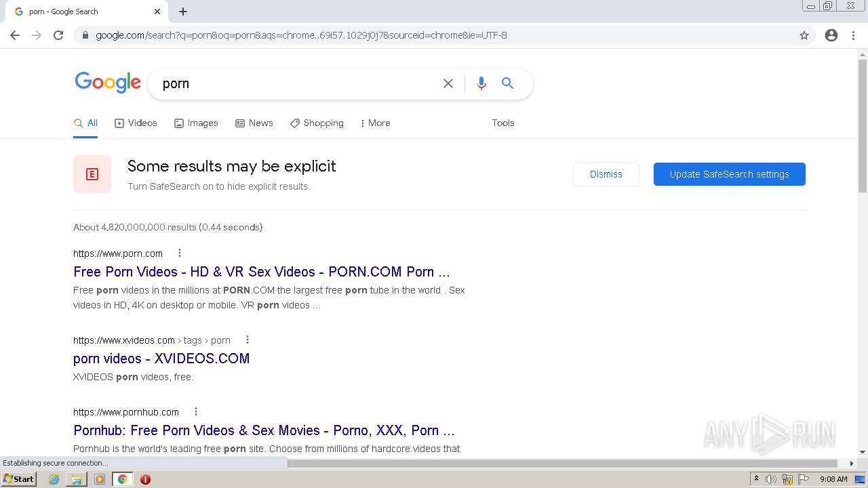Open the Windows Start menu
This screenshot has height=488, width=868.
click(x=18, y=479)
